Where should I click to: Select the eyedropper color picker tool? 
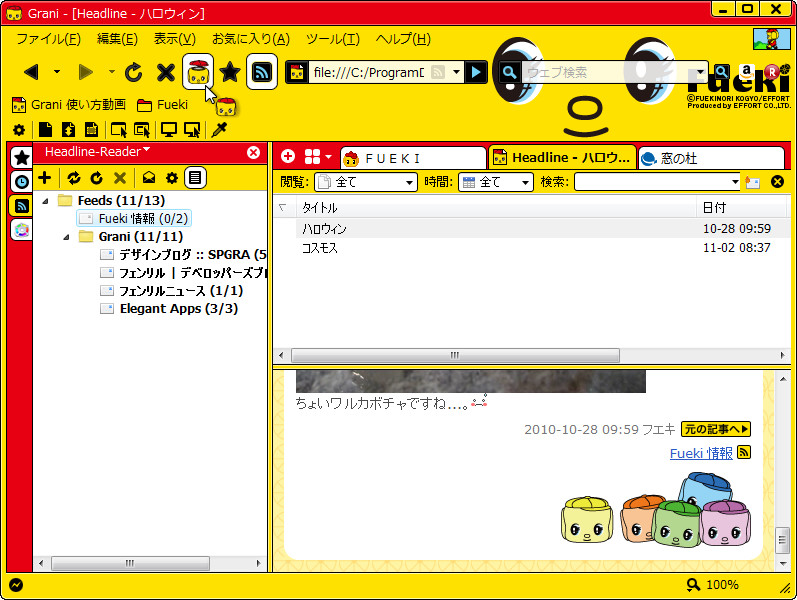tap(219, 130)
